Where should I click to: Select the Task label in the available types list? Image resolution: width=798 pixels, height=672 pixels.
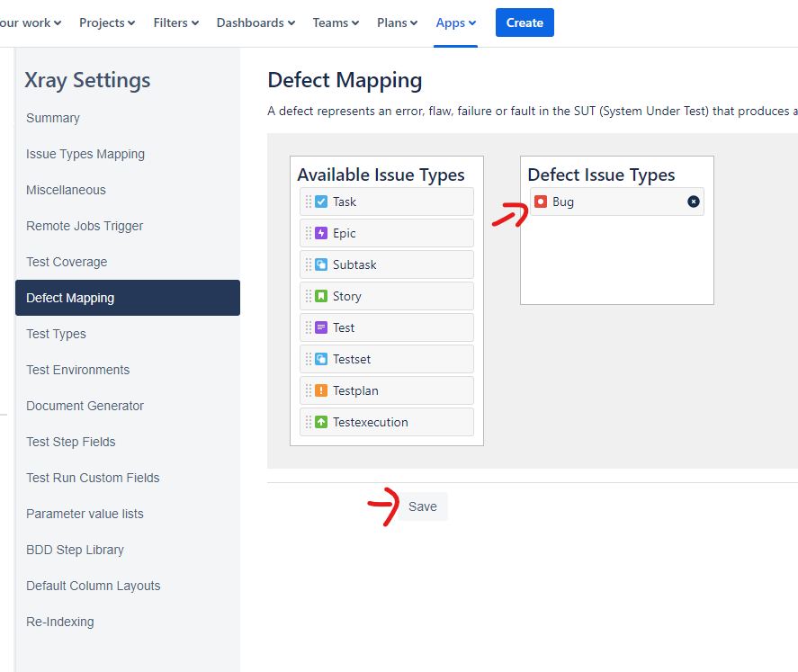pyautogui.click(x=345, y=202)
